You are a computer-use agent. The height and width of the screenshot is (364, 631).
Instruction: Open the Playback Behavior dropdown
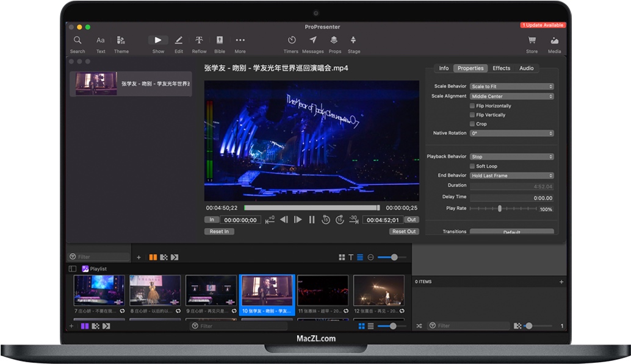pyautogui.click(x=512, y=157)
